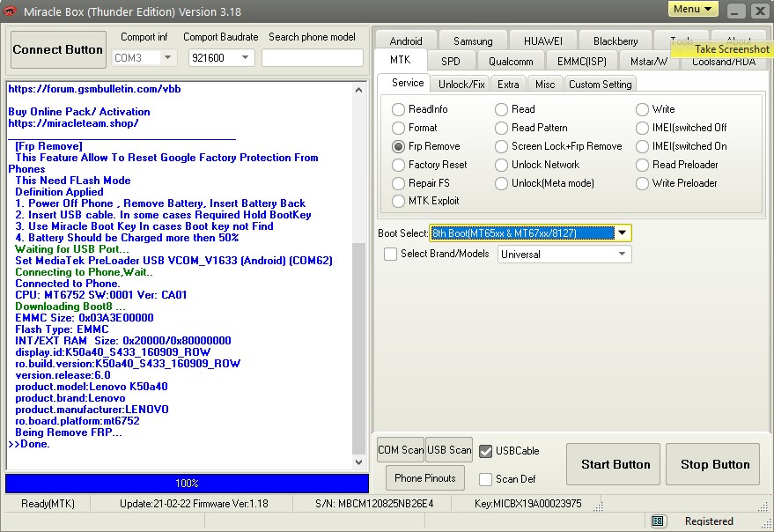Open the MTK tab
This screenshot has height=532, width=774.
401,60
